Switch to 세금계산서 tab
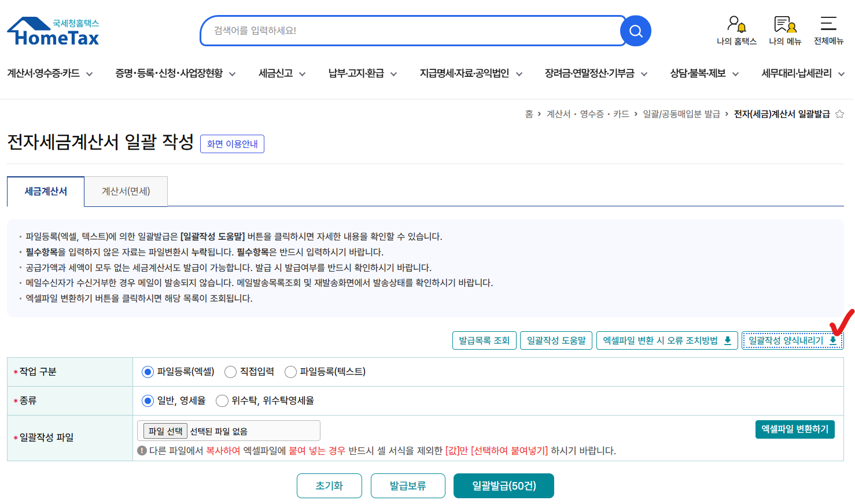This screenshot has height=504, width=855. pyautogui.click(x=46, y=191)
